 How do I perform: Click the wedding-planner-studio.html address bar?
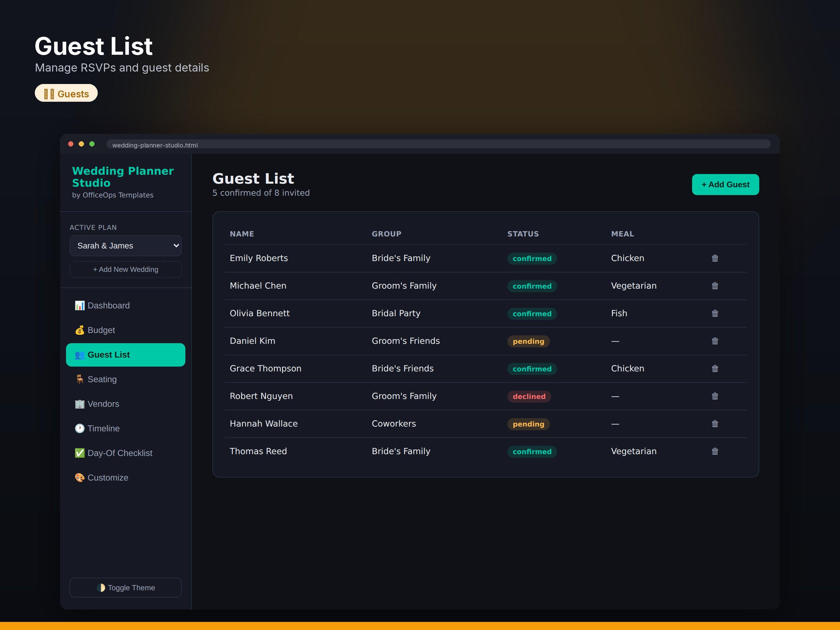pyautogui.click(x=439, y=145)
